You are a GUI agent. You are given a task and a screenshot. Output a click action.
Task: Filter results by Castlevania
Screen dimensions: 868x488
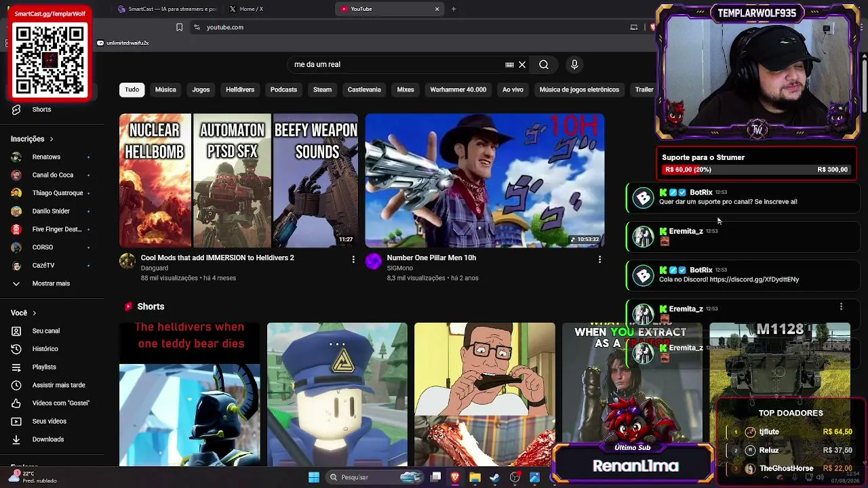364,89
